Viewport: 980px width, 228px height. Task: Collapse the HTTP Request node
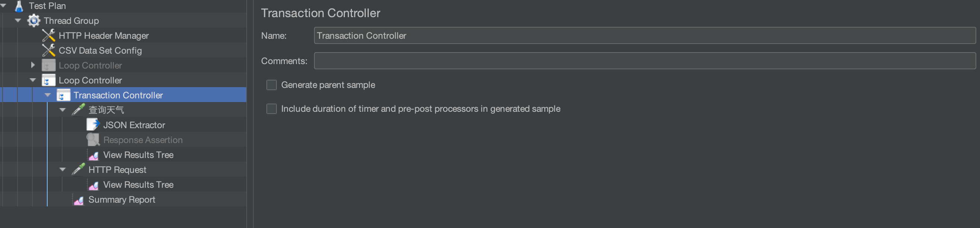(63, 170)
